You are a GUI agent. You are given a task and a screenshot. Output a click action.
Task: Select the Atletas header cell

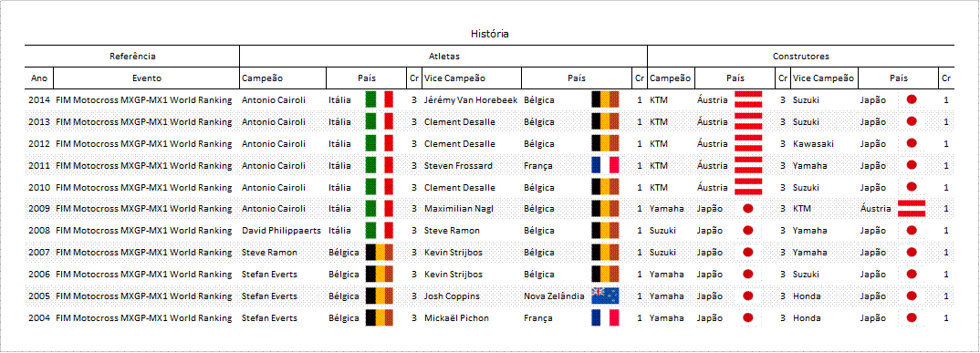(x=443, y=57)
